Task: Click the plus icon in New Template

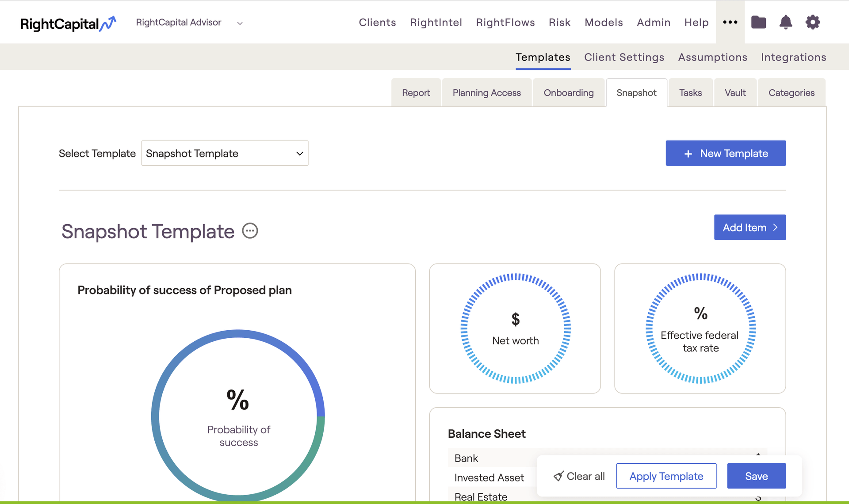Action: point(688,154)
